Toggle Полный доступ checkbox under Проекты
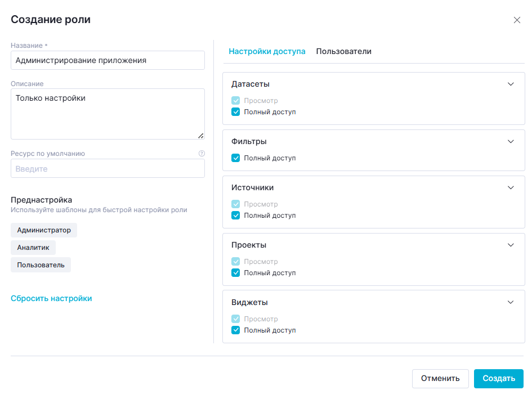The image size is (532, 399). 236,273
